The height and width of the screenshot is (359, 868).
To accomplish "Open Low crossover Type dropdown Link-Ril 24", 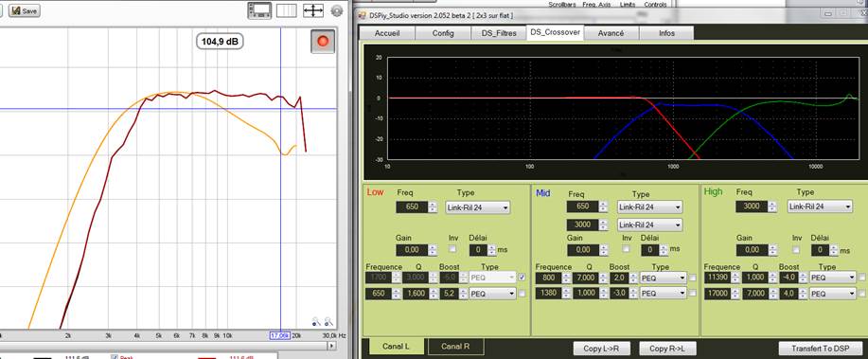I will tap(478, 207).
